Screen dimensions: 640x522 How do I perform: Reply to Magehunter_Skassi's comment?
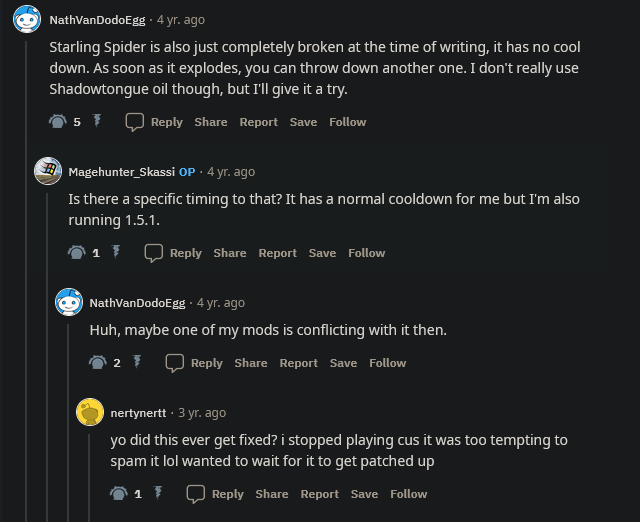(173, 252)
